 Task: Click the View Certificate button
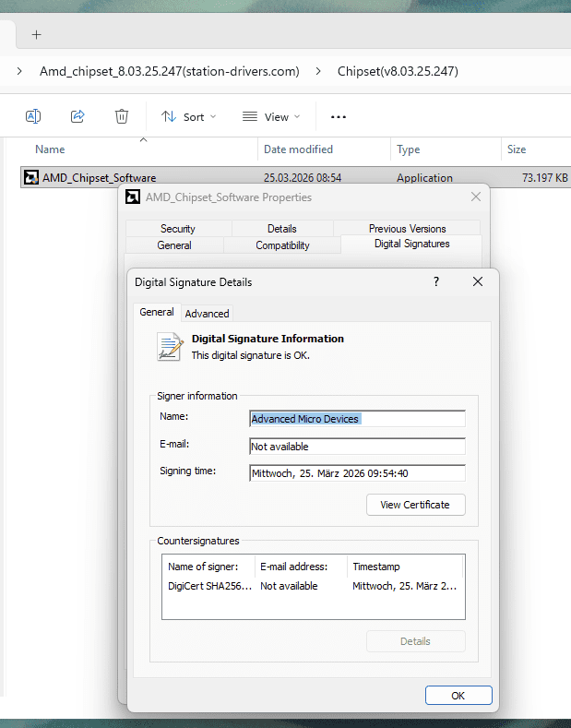[415, 505]
